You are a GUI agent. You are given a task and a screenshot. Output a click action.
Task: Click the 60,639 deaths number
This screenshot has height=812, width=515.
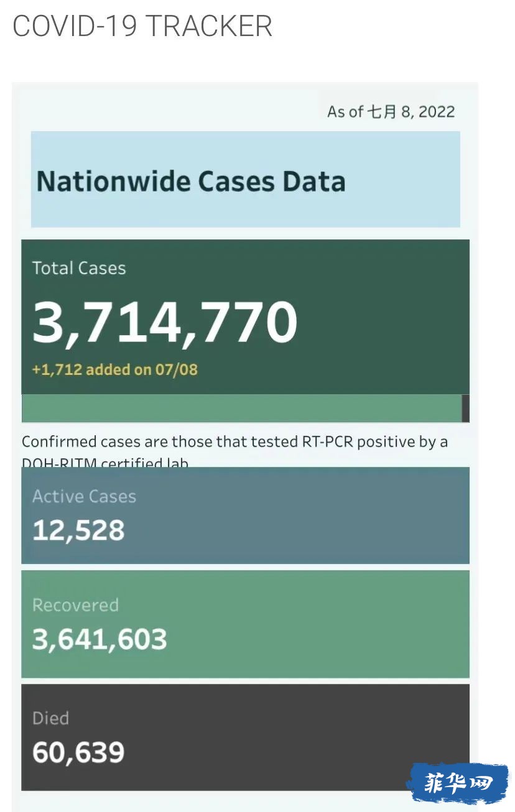(78, 752)
